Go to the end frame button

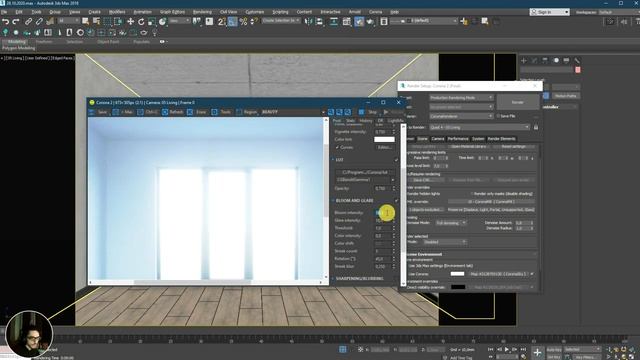click(x=523, y=349)
